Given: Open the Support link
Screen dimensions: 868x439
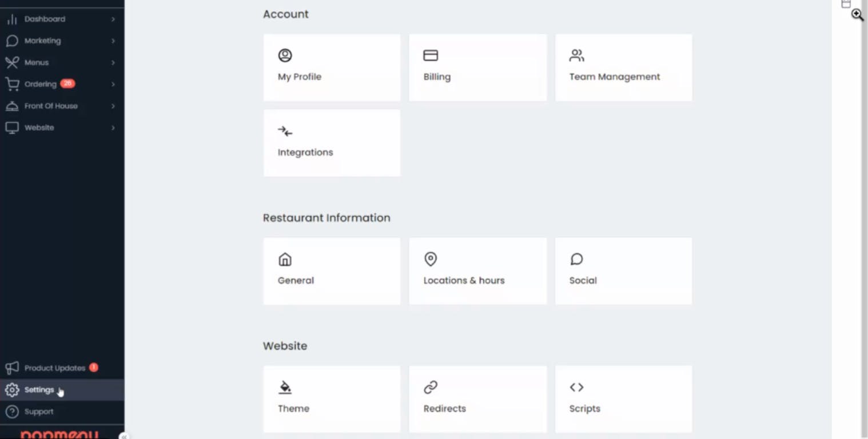Looking at the screenshot, I should point(39,412).
